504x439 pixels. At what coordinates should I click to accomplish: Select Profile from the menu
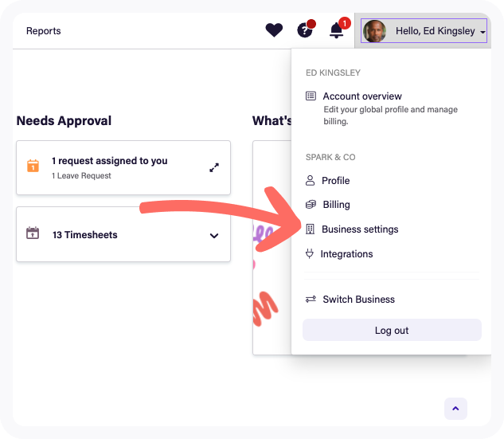335,181
